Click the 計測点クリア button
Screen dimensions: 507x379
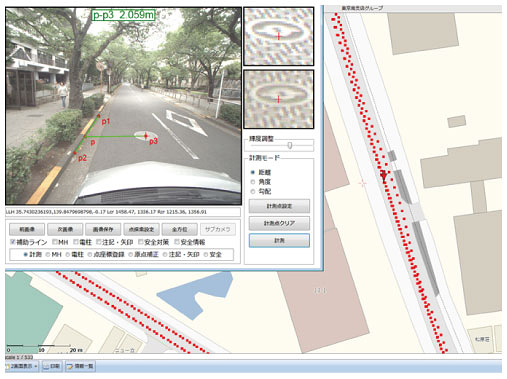point(279,223)
